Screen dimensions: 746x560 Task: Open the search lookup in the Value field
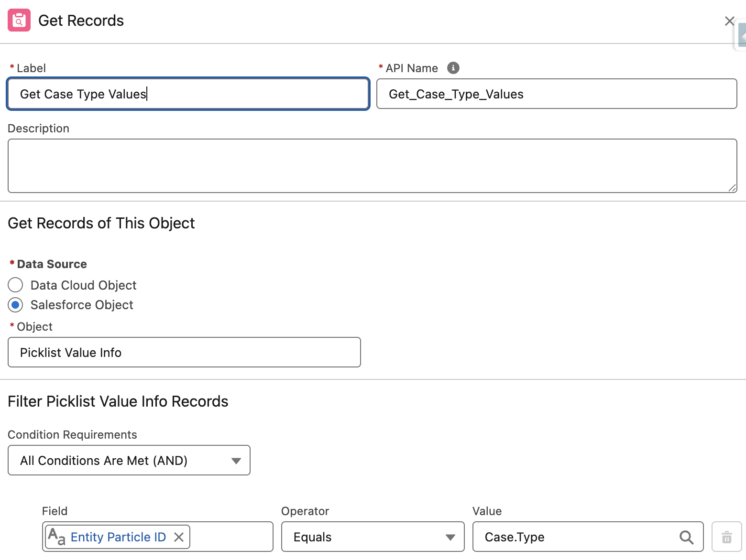[687, 537]
